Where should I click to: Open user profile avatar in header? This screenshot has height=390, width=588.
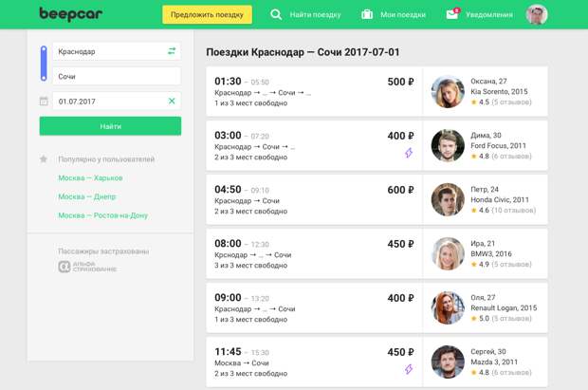[537, 14]
